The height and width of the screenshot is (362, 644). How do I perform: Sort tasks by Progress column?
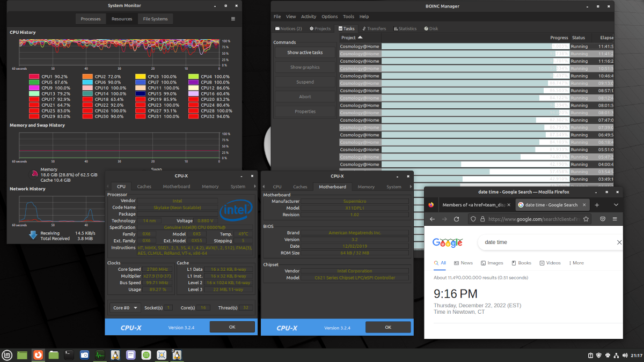559,38
